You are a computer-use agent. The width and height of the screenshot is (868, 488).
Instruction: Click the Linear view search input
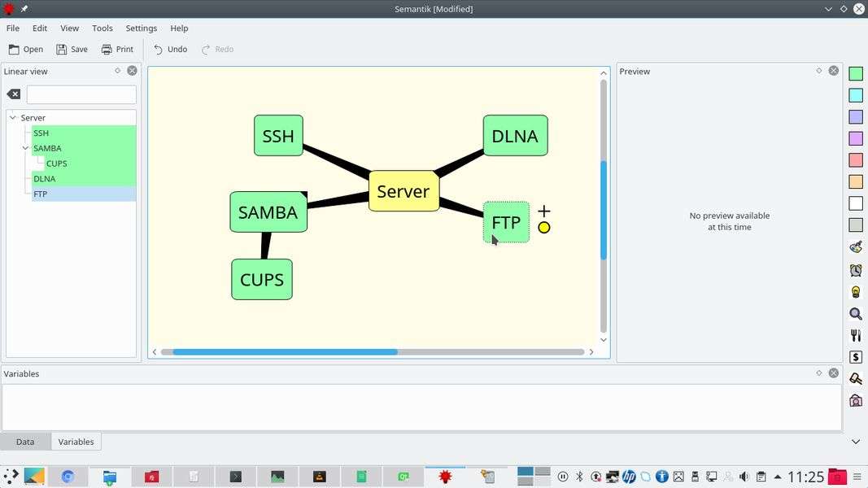(81, 94)
